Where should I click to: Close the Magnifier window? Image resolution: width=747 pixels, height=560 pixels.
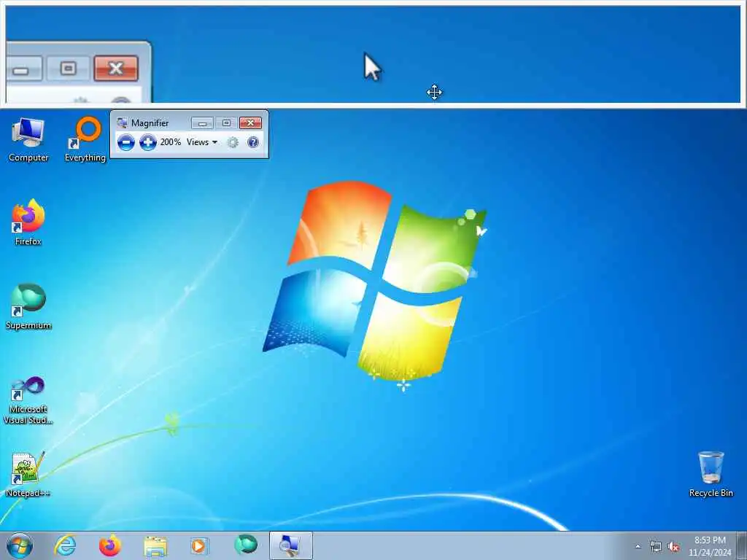click(x=251, y=123)
